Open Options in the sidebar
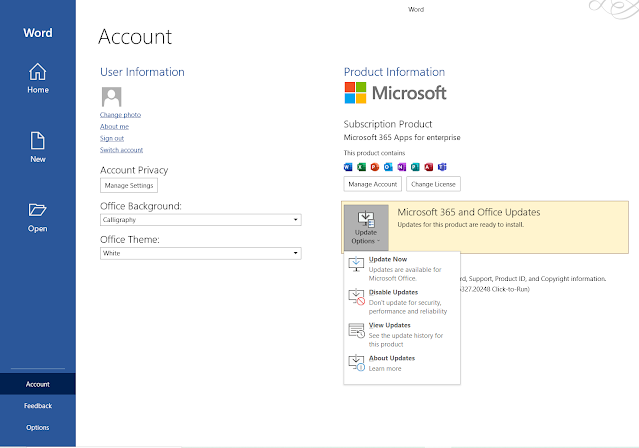Viewport: 639px width, 448px height. click(x=37, y=427)
